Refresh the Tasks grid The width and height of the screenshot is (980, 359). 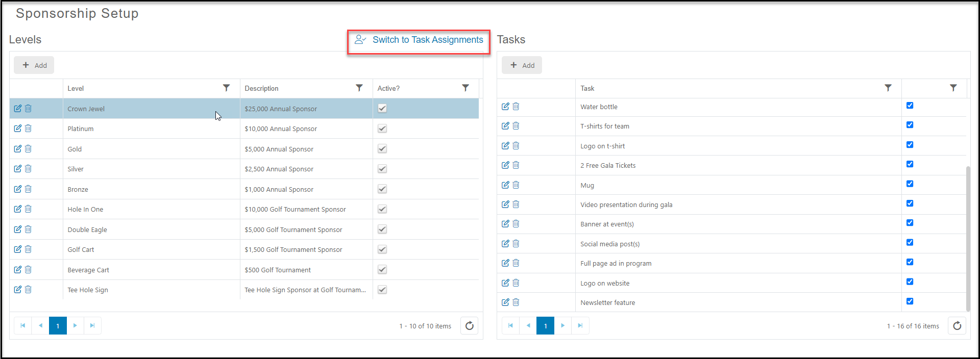pyautogui.click(x=957, y=325)
